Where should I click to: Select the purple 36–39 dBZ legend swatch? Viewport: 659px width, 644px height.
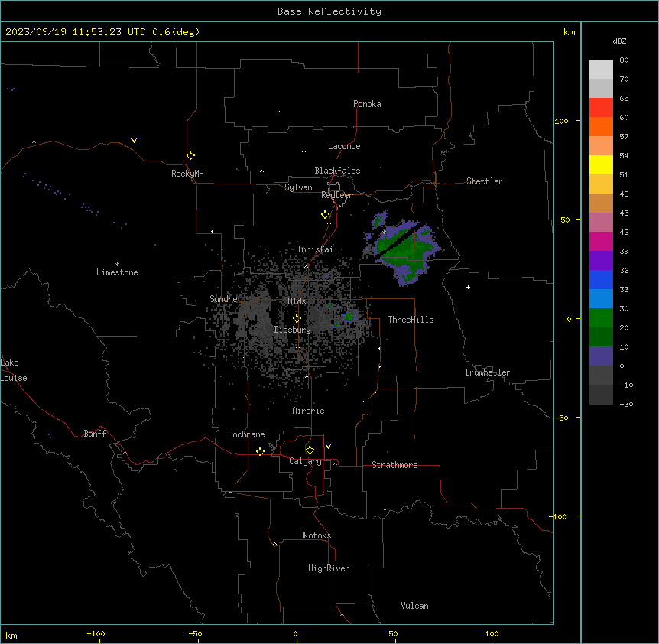[x=601, y=261]
